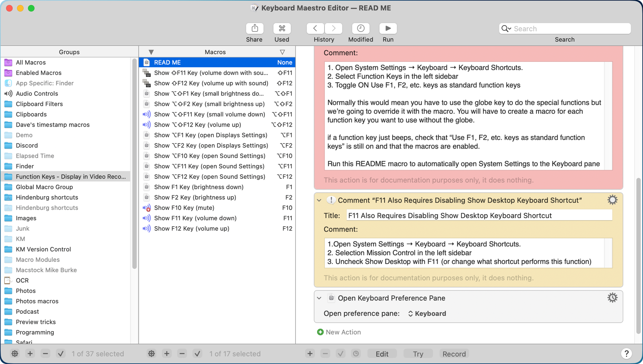Collapse the F11 comment action

[319, 200]
